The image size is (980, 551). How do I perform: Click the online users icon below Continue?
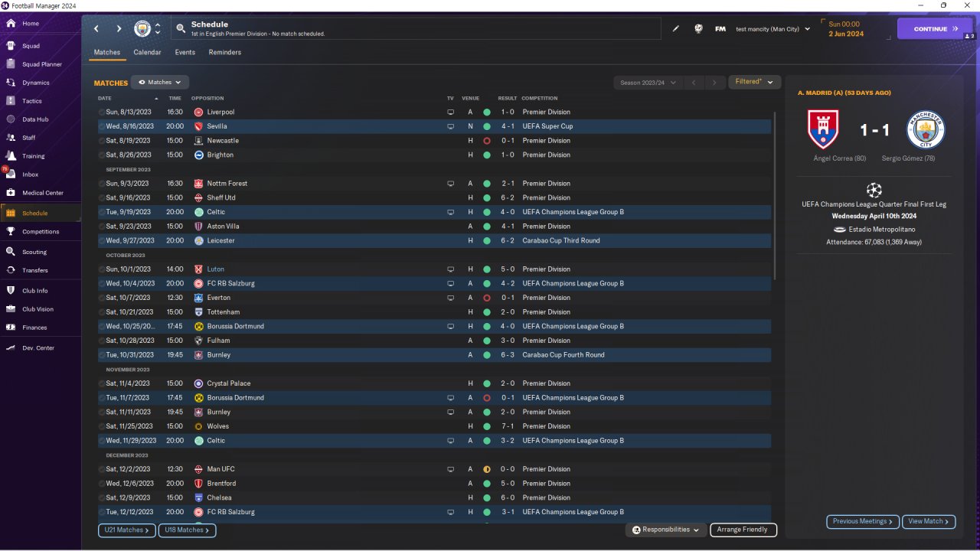(969, 36)
